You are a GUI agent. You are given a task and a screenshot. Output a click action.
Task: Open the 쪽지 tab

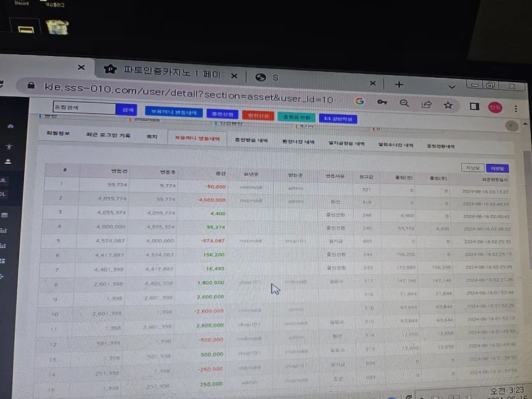click(152, 136)
